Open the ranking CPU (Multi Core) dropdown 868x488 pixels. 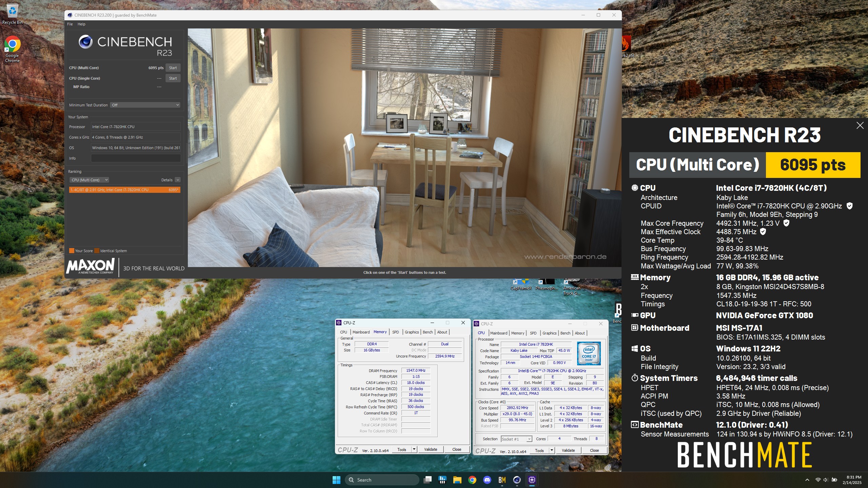point(89,180)
